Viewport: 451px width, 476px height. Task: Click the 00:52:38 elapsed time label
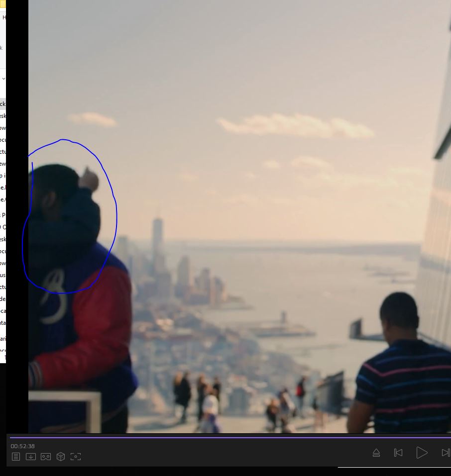(23, 446)
